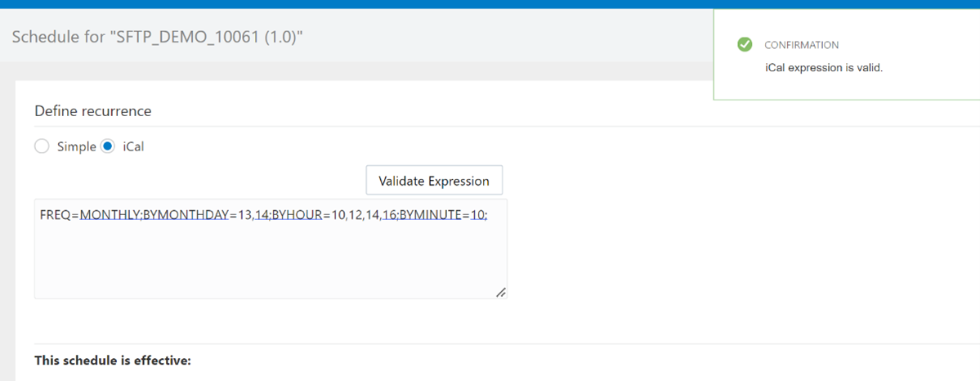Click the "Simple" radio label text
Image resolution: width=980 pixels, height=381 pixels.
(76, 147)
